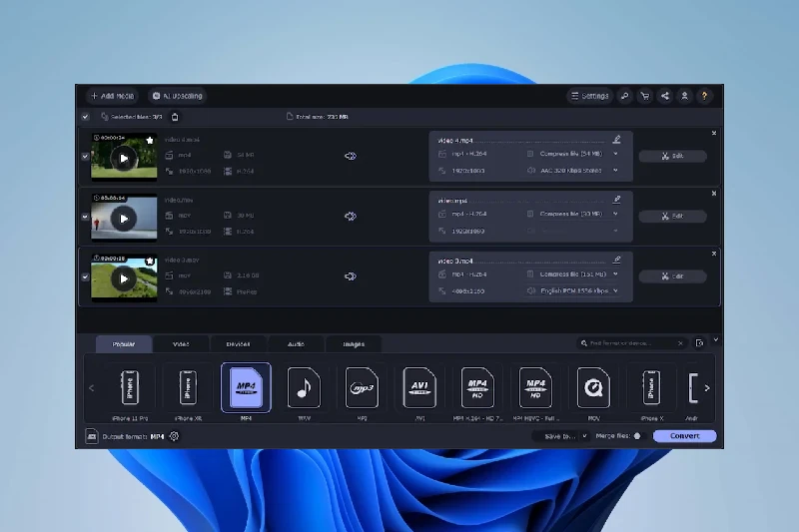This screenshot has height=532, width=799.
Task: Rename output video.mp4 using pencil icon
Action: tap(616, 200)
